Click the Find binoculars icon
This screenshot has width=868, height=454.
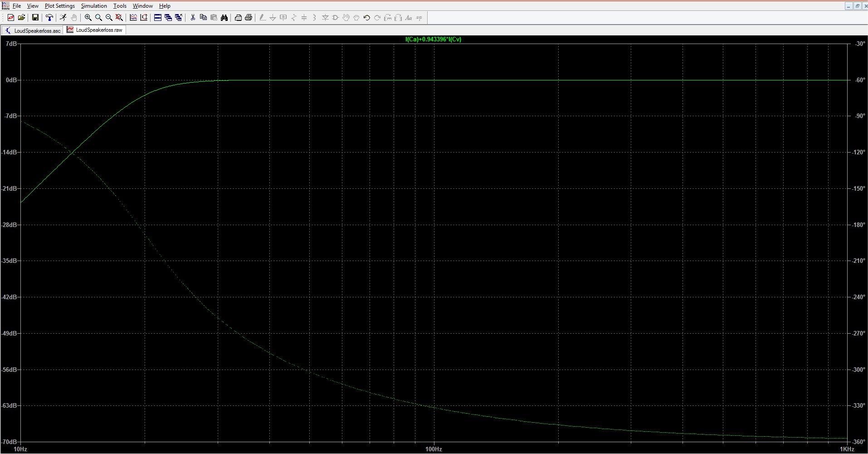(224, 18)
